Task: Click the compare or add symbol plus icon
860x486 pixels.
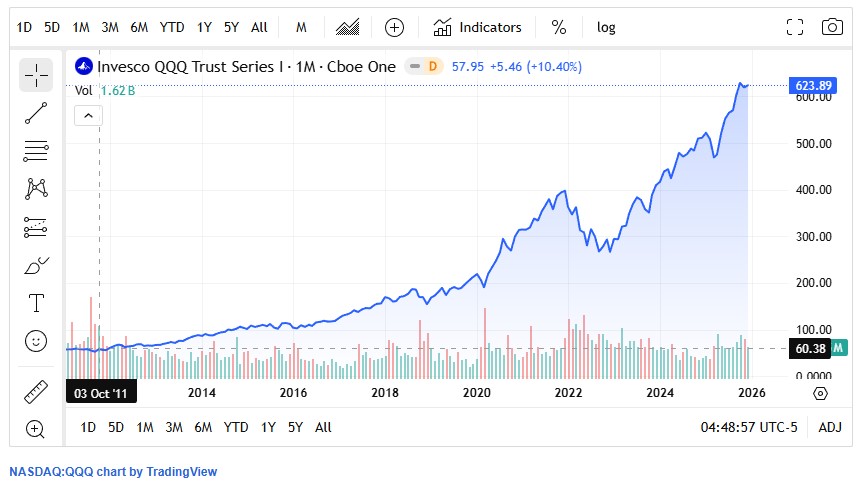Action: pos(395,27)
